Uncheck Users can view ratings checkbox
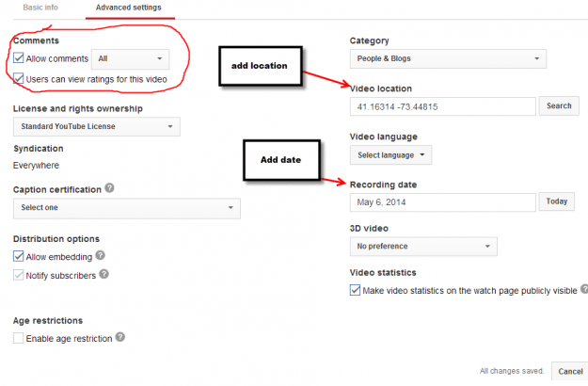The width and height of the screenshot is (588, 386). pyautogui.click(x=18, y=79)
